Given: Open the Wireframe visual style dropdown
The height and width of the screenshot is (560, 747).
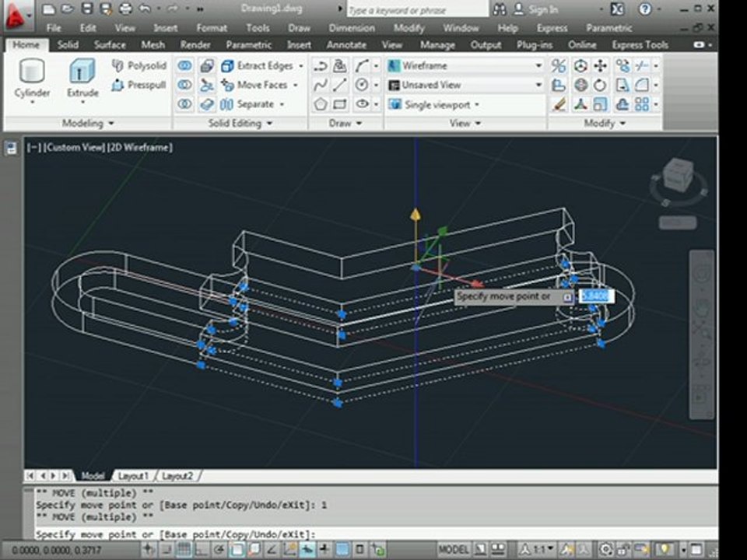Looking at the screenshot, I should [x=465, y=65].
